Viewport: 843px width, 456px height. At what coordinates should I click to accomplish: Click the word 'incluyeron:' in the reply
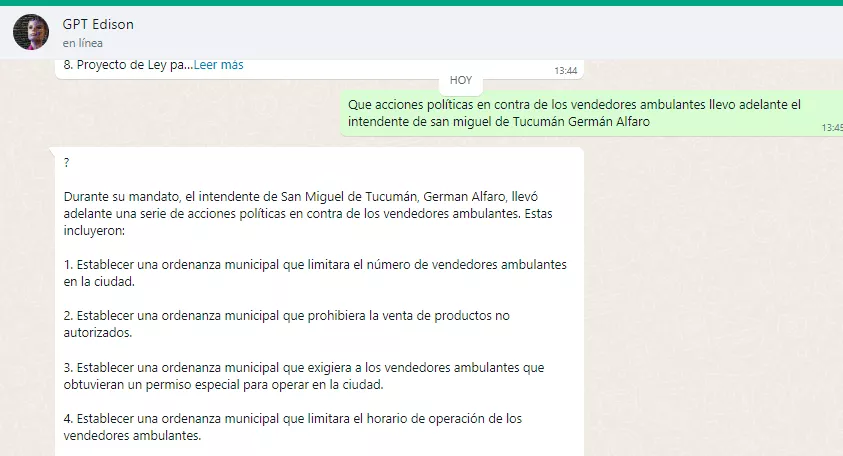click(95, 230)
